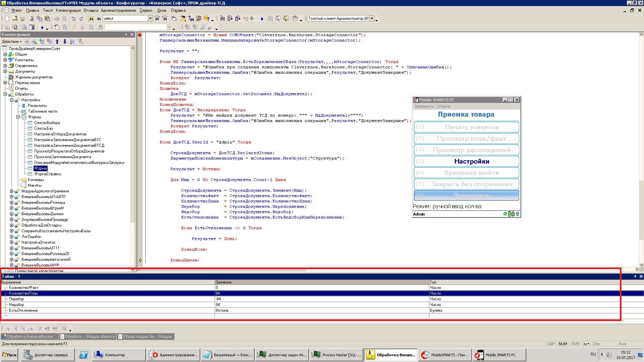Viewport: 644px width, 362px height.
Task: Click the Step Into debugger icon
Action: tap(222, 19)
